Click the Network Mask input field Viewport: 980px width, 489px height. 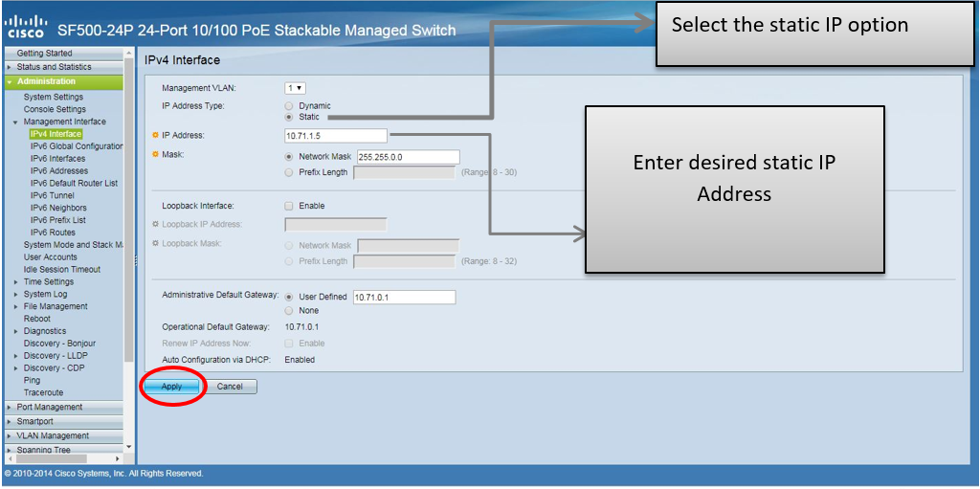click(x=408, y=157)
